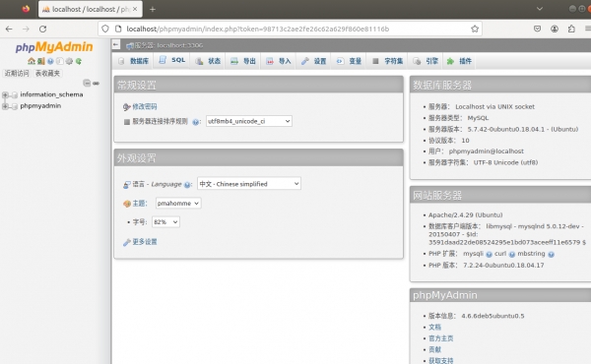Click the 表收藏夹 favorite tables button
The width and height of the screenshot is (591, 364).
tap(47, 74)
